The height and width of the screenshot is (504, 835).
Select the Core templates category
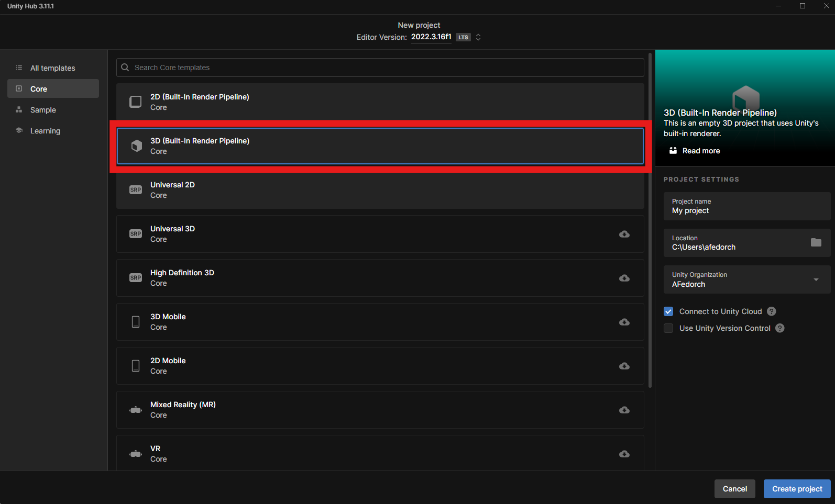tap(53, 89)
